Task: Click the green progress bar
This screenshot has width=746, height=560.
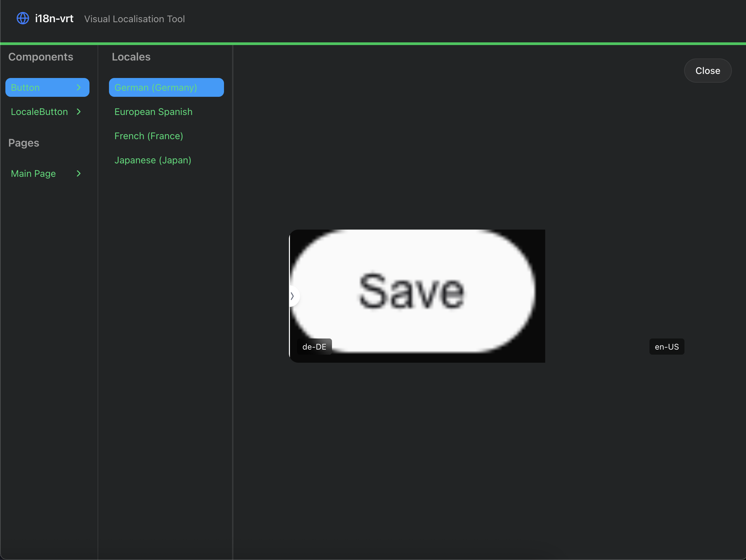Action: (373, 43)
